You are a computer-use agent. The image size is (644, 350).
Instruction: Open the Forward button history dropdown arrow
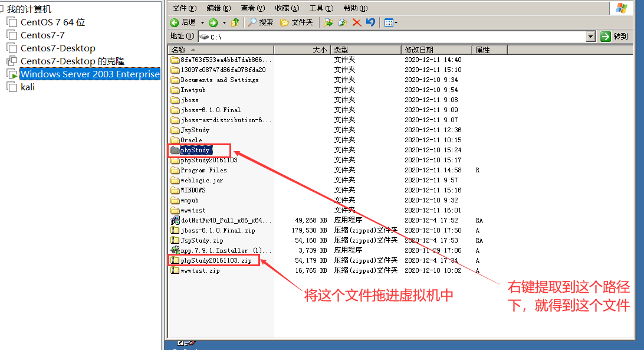[x=224, y=22]
